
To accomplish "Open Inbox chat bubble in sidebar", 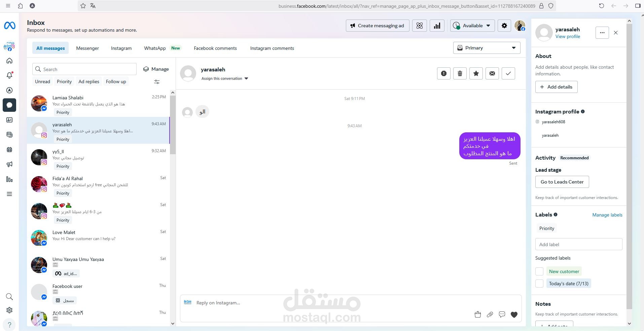I will (x=9, y=105).
